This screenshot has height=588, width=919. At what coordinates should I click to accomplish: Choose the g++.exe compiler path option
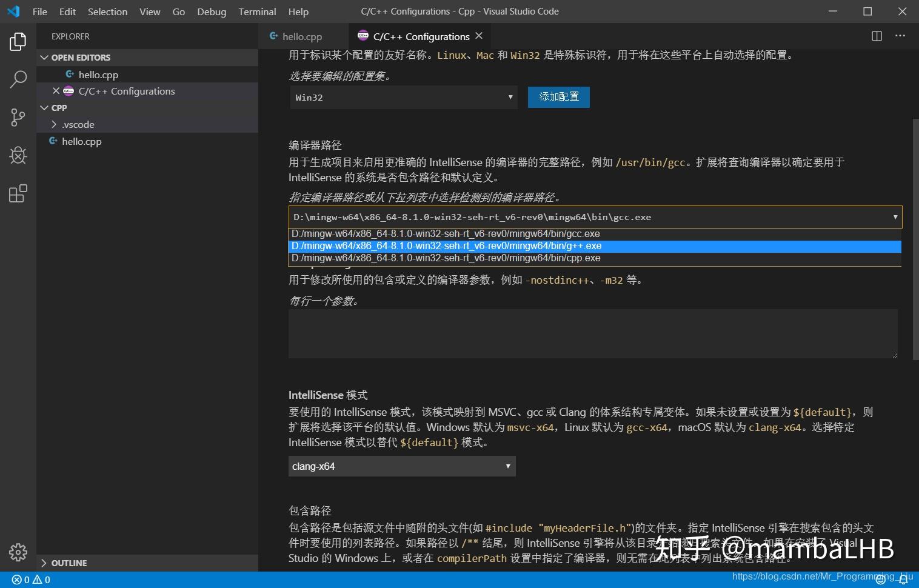point(595,246)
